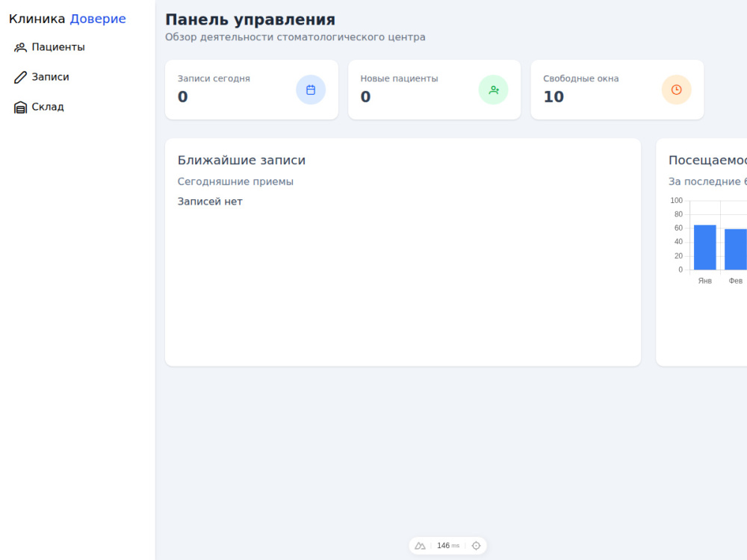Click the Сегодняшние приемы subtitle
The width and height of the screenshot is (747, 560).
(235, 181)
